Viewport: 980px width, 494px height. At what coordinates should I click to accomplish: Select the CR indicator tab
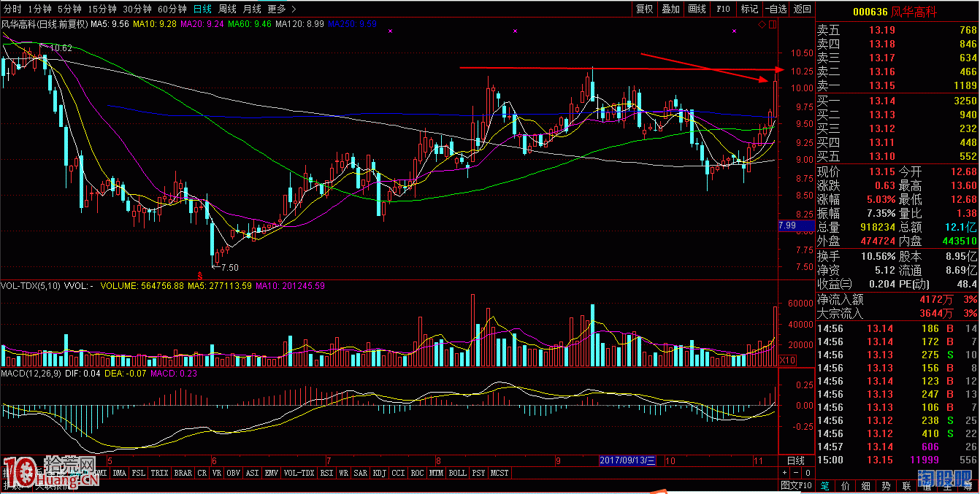tap(202, 473)
